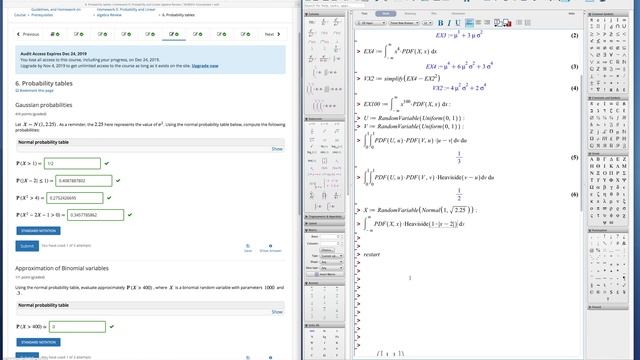The image size is (640, 360).
Task: Open the Matrix Type dropdown
Action: point(331,256)
